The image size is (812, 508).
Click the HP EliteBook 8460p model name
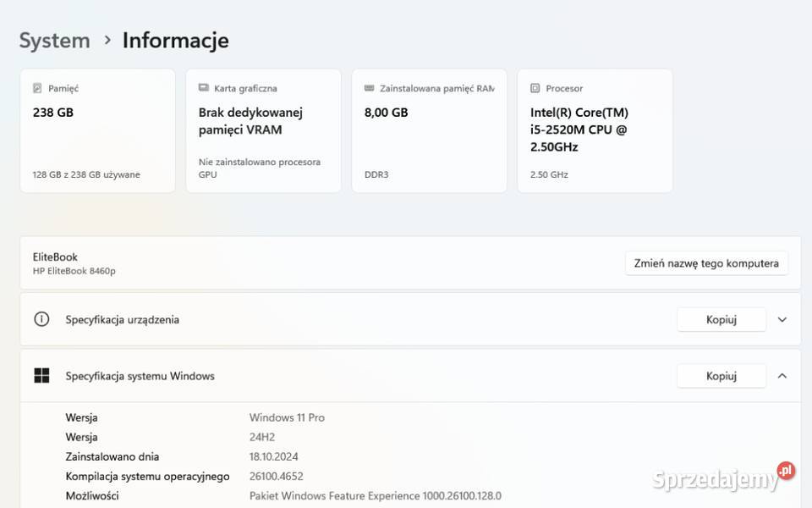point(74,271)
